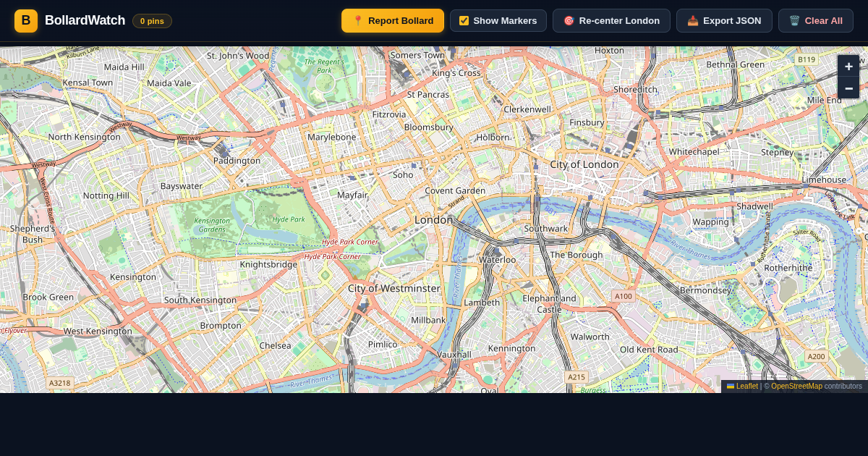Image resolution: width=868 pixels, height=456 pixels.
Task: Click the 'Bloomsbury' map label
Action: pos(428,127)
